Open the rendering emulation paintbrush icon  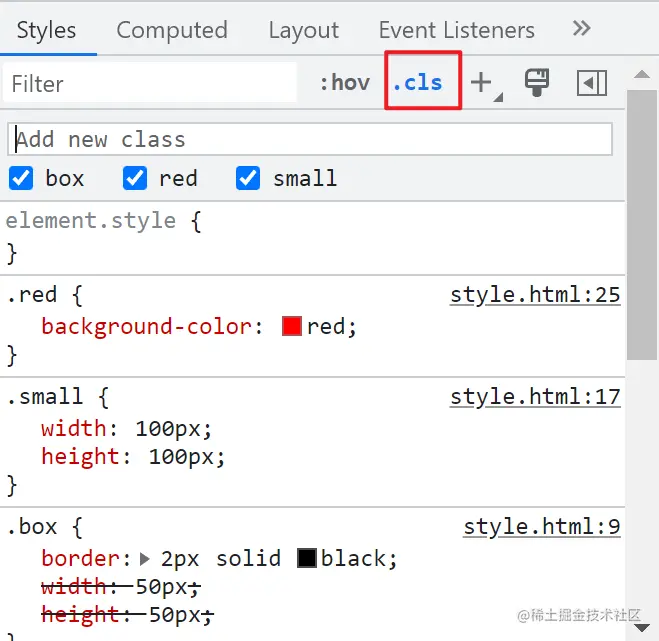click(537, 82)
